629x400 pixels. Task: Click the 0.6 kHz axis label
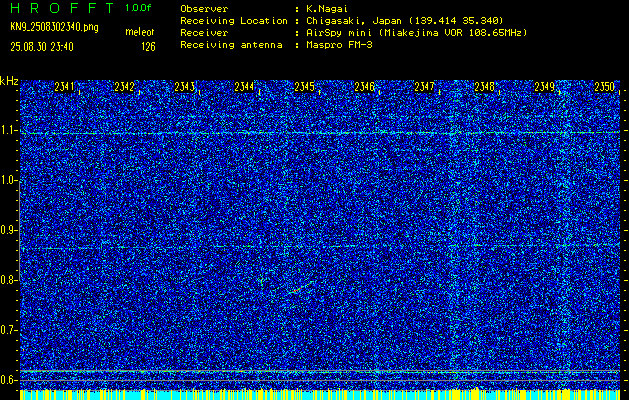point(8,380)
